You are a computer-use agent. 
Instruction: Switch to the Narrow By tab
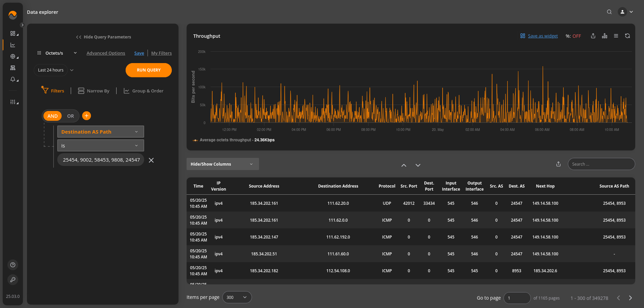(94, 91)
